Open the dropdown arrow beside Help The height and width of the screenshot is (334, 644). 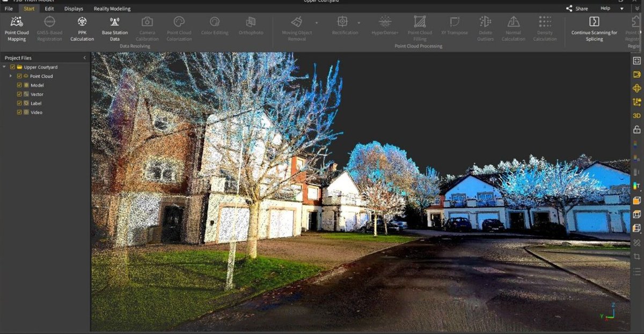pyautogui.click(x=622, y=9)
